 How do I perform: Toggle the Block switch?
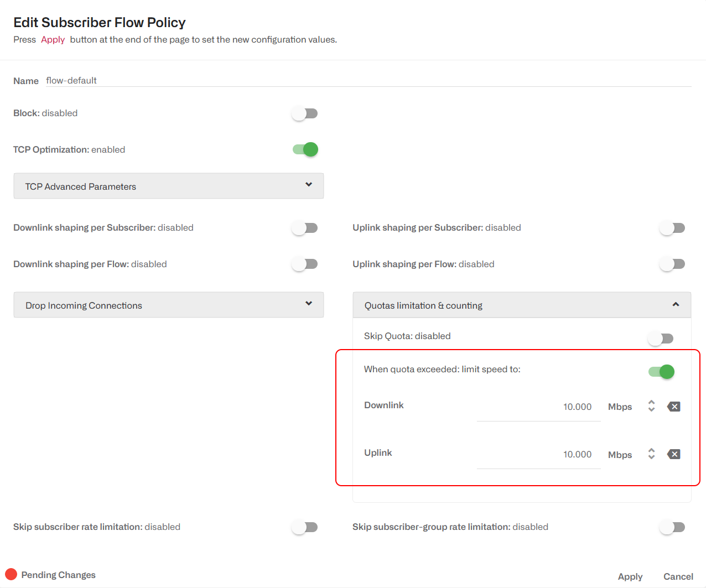point(305,113)
